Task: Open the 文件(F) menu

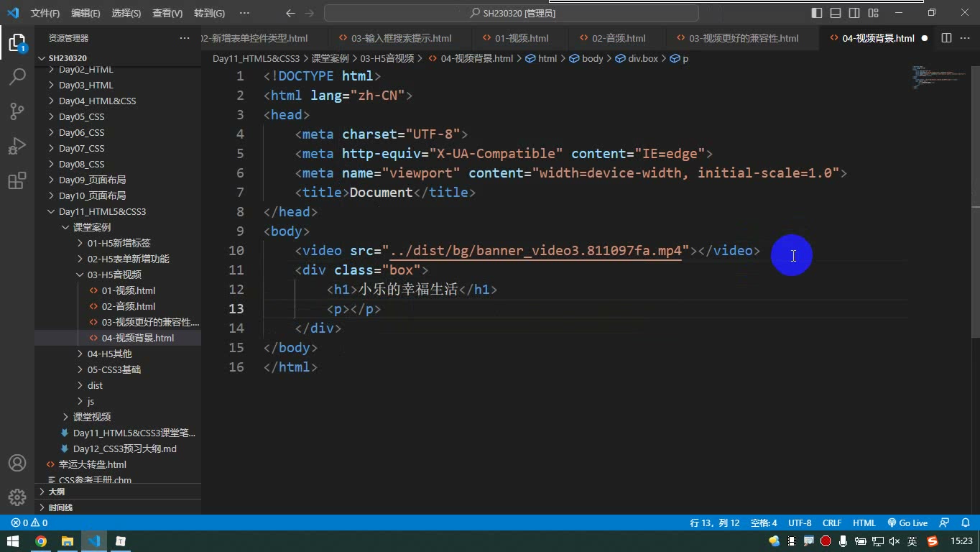Action: point(45,13)
